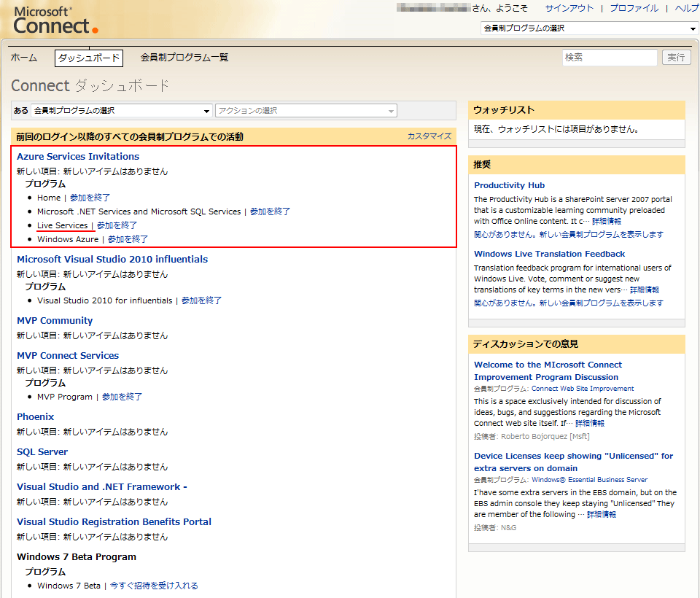Click the Microsoft Connect logo
This screenshot has height=598, width=700.
[55, 20]
